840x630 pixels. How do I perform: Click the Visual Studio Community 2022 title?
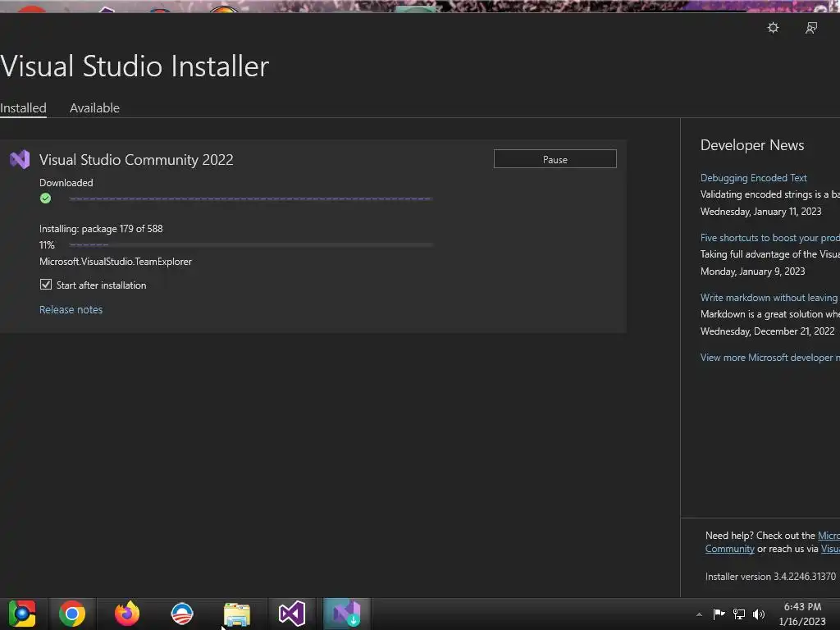136,160
